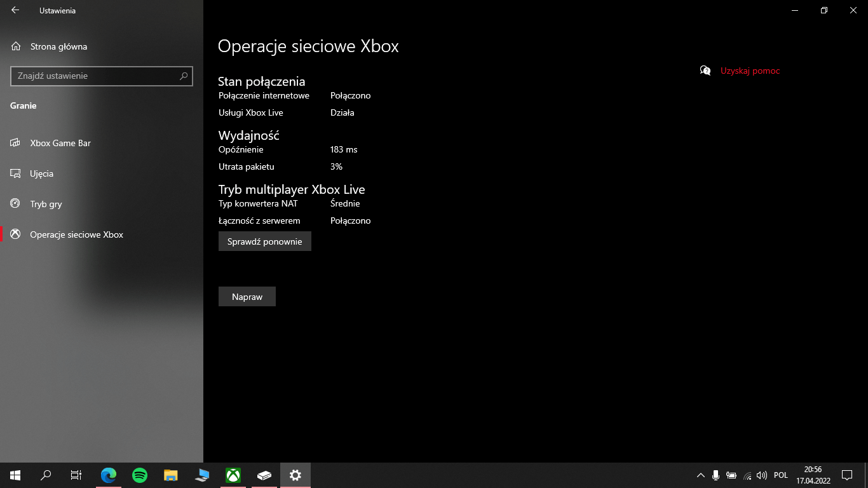Click the Tryb multiplayer Xbox Live heading

292,189
